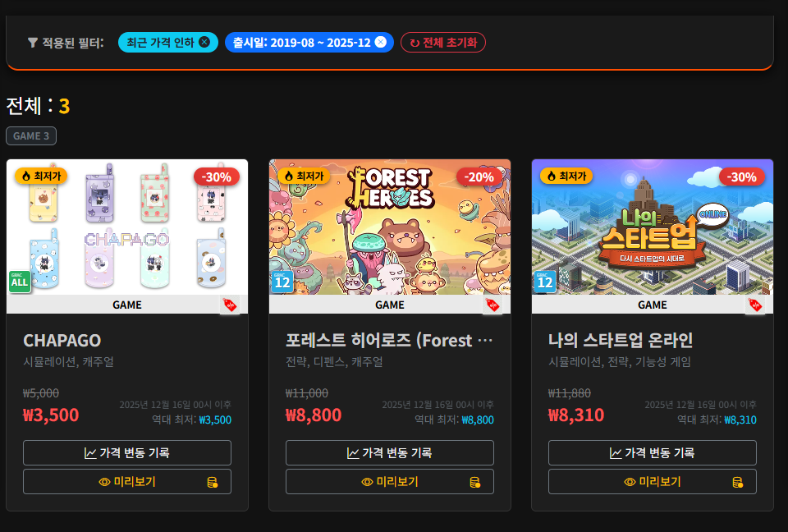788x532 pixels.
Task: Open the Forest Heroes cover image
Action: 389,227
